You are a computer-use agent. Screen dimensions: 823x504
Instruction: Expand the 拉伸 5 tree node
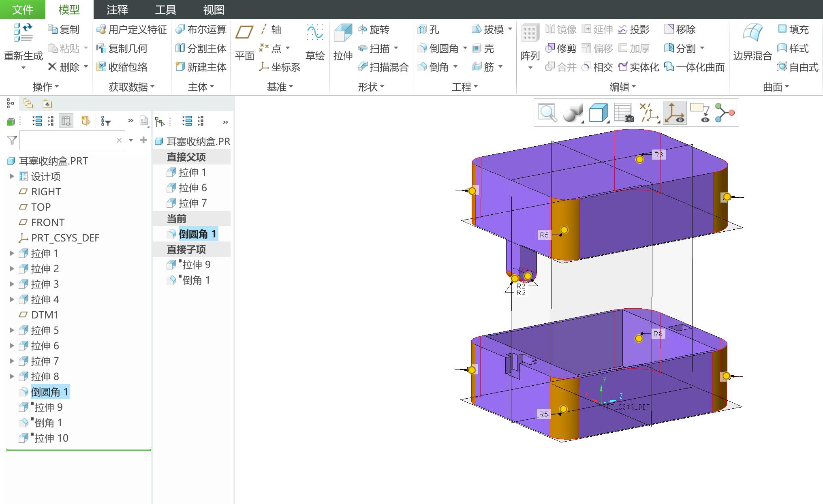pyautogui.click(x=12, y=330)
